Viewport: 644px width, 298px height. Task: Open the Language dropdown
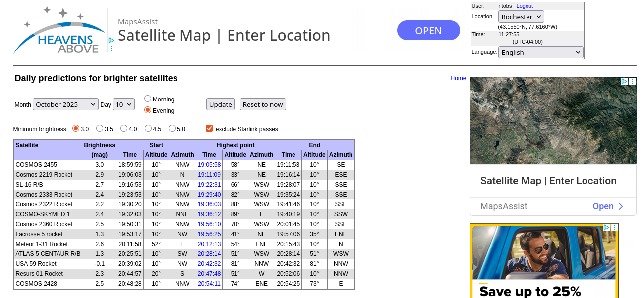click(540, 52)
